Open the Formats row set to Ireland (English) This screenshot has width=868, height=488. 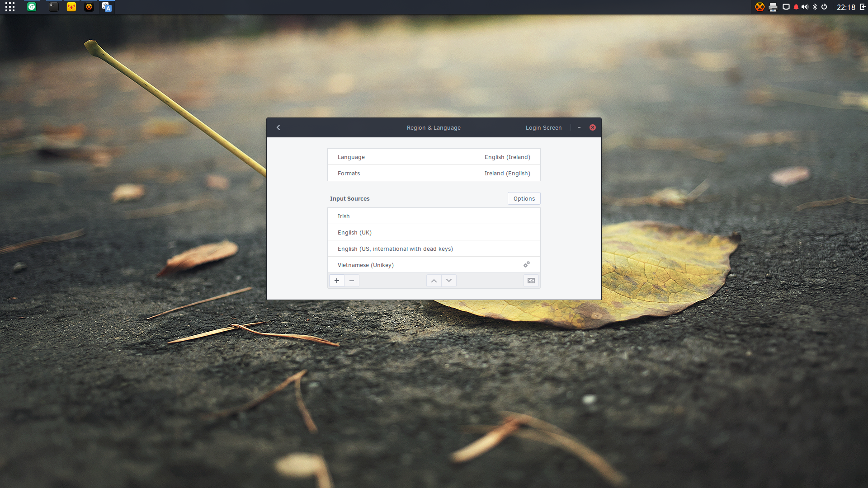point(434,173)
